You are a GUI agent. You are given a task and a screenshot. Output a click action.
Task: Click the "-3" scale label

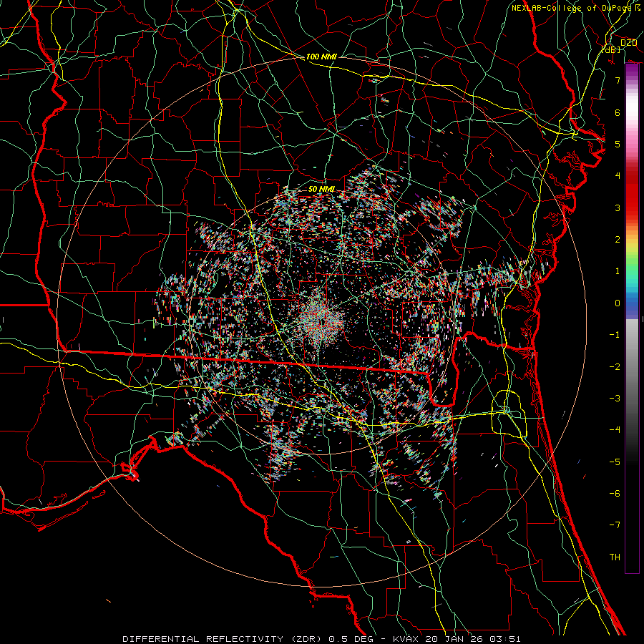click(615, 399)
